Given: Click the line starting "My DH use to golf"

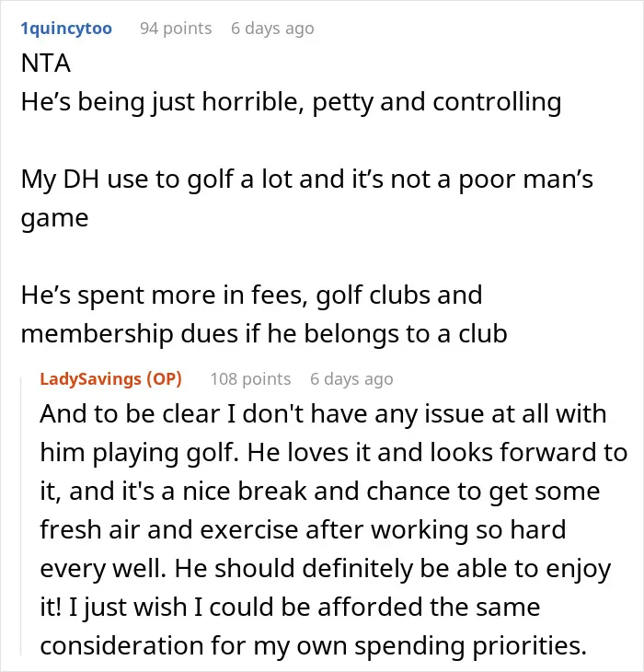Looking at the screenshot, I should tap(307, 180).
